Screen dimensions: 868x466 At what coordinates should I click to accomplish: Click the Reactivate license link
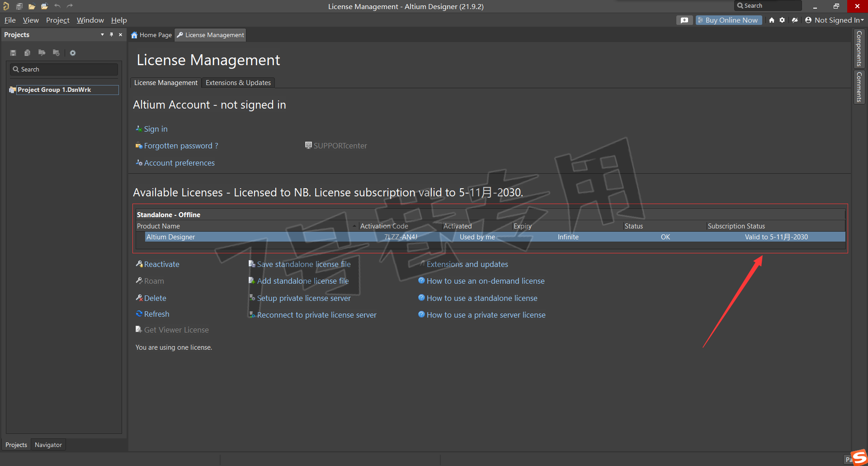coord(158,264)
